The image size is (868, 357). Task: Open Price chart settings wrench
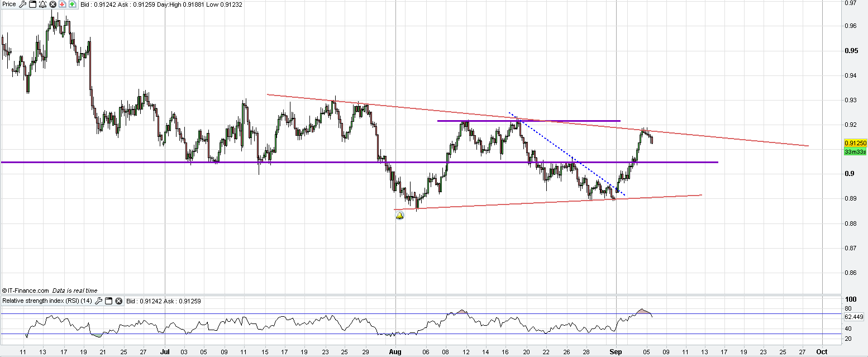(22, 4)
